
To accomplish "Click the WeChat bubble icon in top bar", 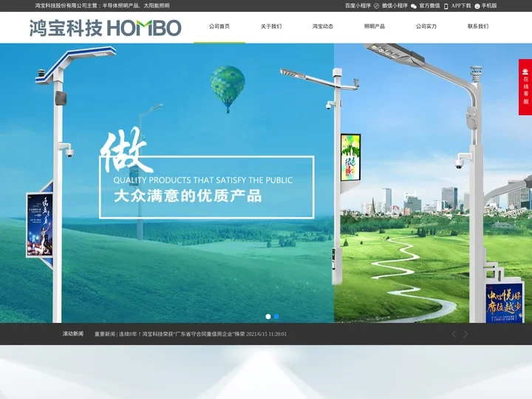I will pos(414,6).
